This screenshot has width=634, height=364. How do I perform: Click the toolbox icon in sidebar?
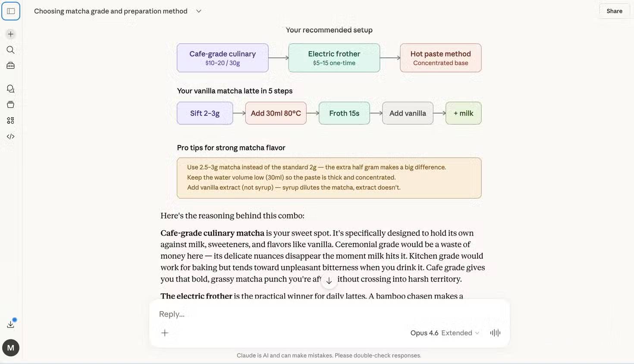coord(11,66)
